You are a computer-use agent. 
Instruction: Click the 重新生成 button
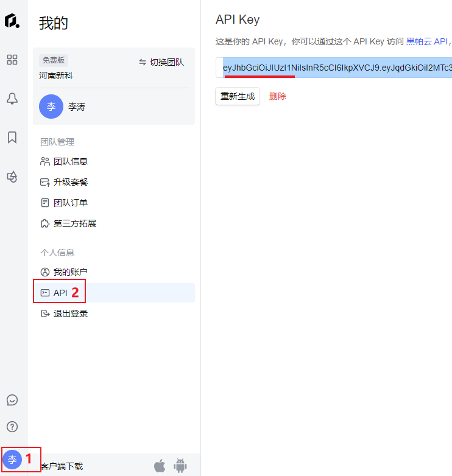[x=238, y=96]
